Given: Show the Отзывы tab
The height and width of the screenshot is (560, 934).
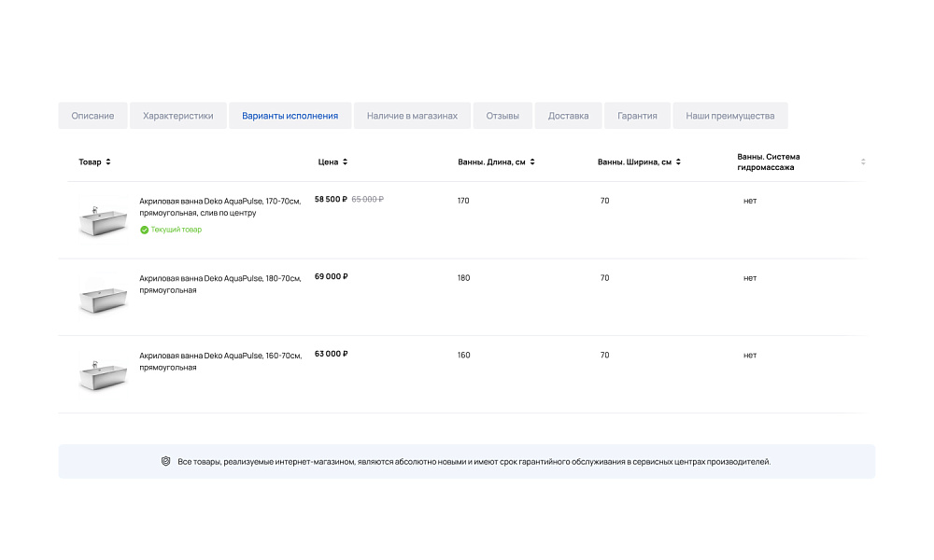Looking at the screenshot, I should tap(502, 116).
